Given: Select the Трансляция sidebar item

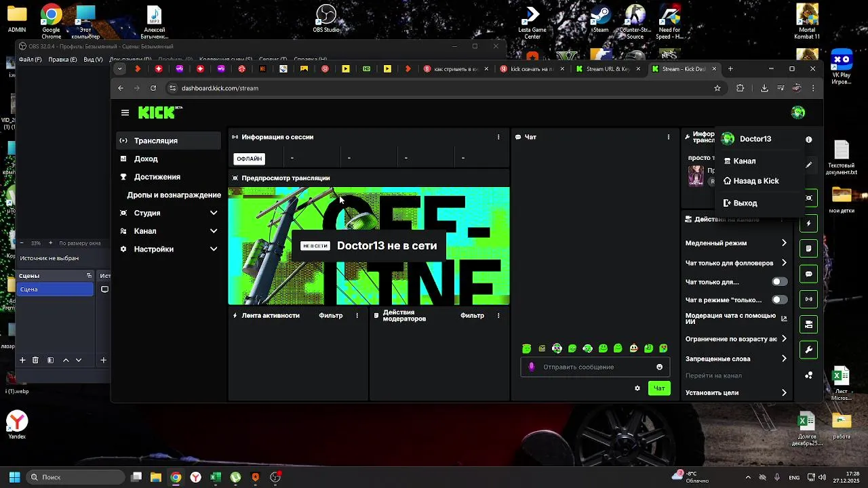Looking at the screenshot, I should (x=168, y=140).
